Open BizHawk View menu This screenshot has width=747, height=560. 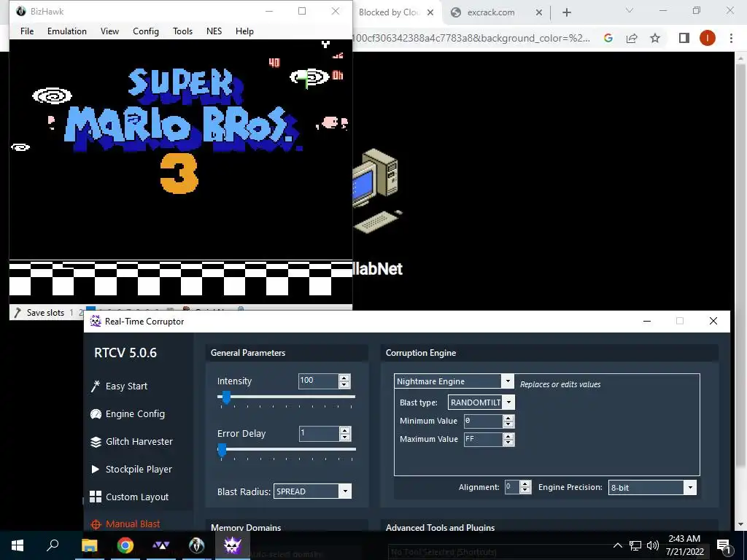tap(109, 31)
